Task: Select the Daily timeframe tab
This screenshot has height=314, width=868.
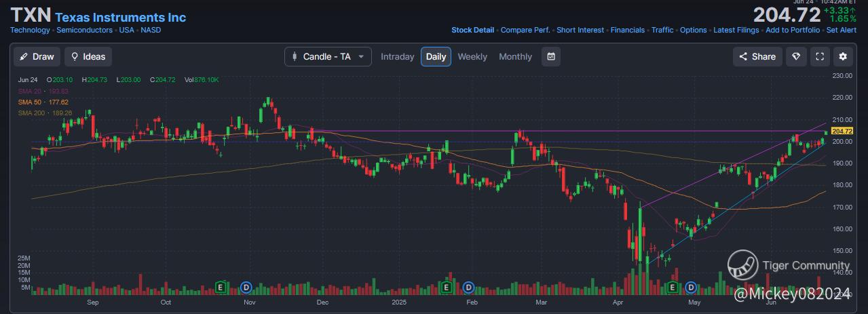Action: click(436, 57)
